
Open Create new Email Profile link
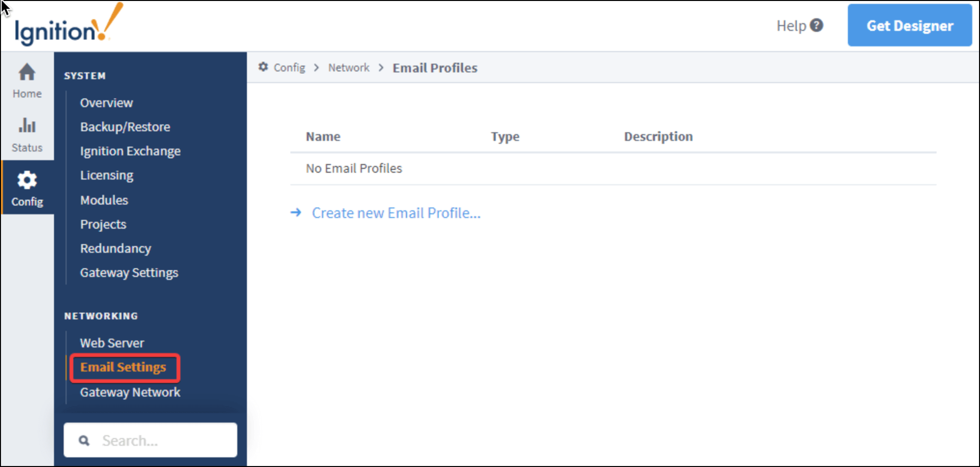click(x=396, y=213)
